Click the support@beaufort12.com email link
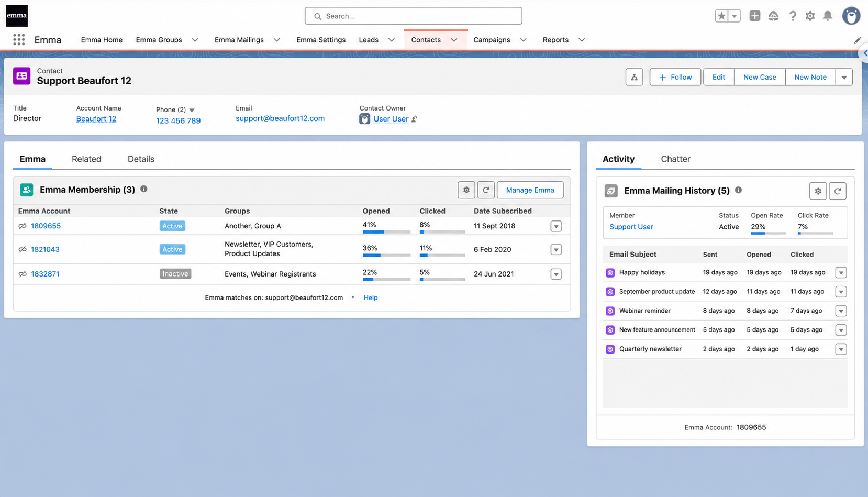This screenshot has width=868, height=497. (x=280, y=118)
